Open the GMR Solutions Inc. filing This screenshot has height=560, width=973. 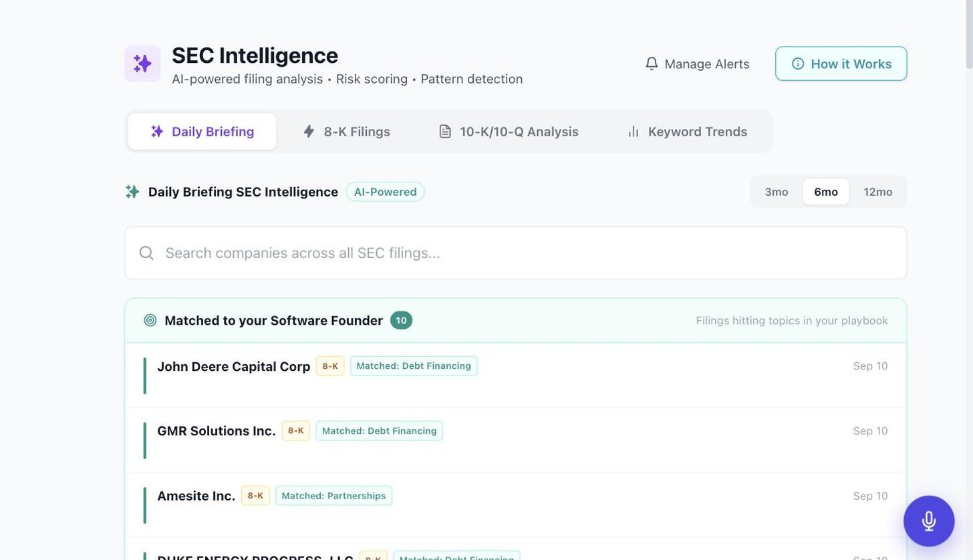[515, 440]
